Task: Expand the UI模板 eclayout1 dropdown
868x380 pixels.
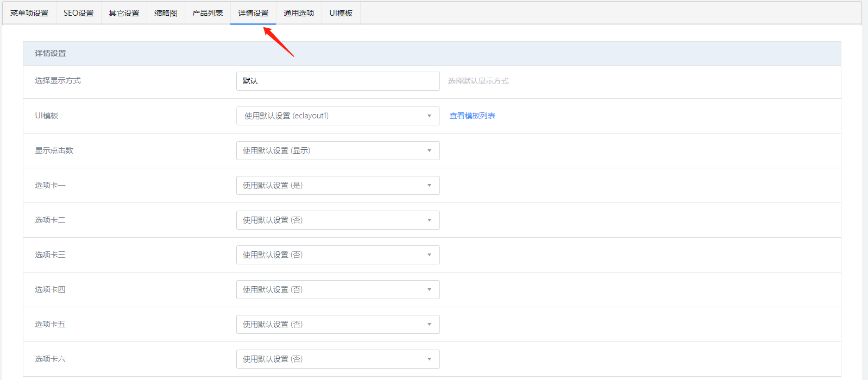Action: point(337,116)
